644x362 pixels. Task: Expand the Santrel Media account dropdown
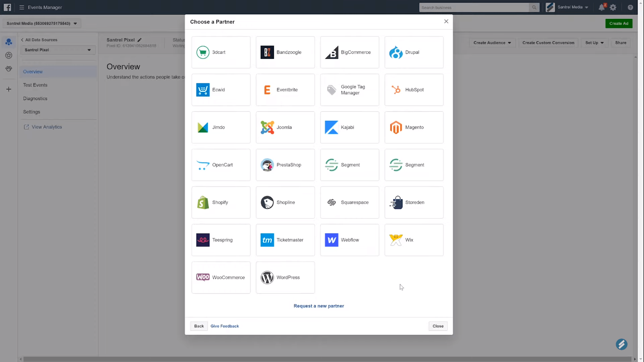pyautogui.click(x=567, y=8)
